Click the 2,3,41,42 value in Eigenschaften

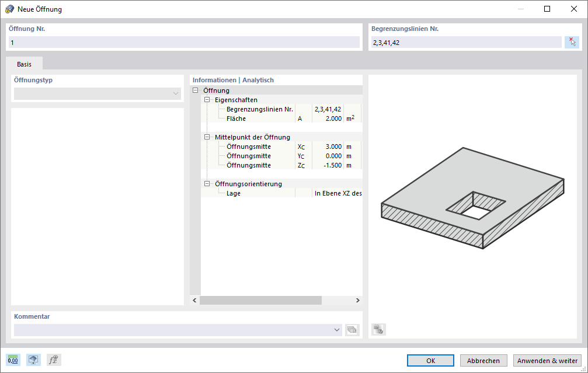tap(328, 109)
